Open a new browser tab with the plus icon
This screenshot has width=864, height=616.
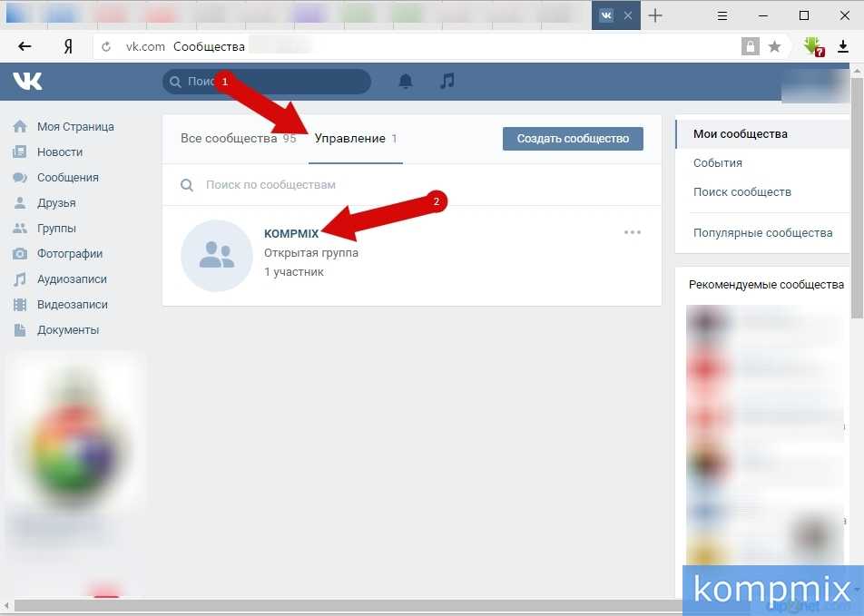coord(655,15)
